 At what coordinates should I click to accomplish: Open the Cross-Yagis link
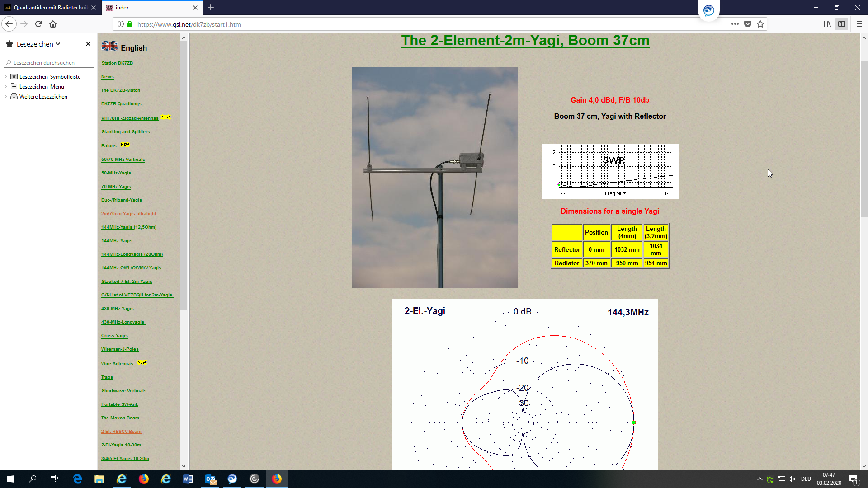click(114, 336)
